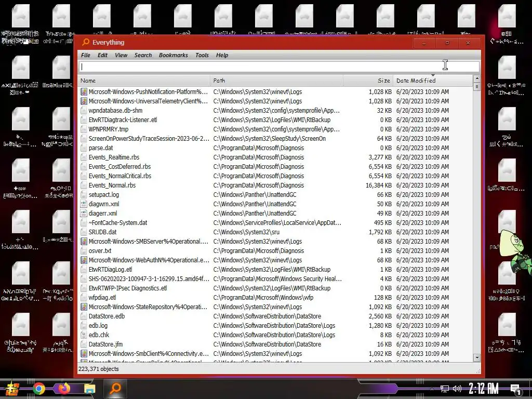Sort results by Name column header
532x399 pixels.
(x=144, y=81)
